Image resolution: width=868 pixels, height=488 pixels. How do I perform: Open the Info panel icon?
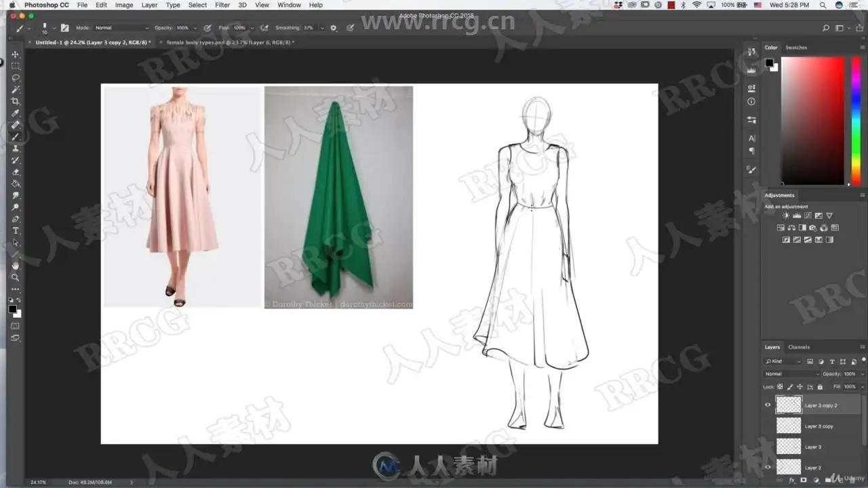pos(751,102)
